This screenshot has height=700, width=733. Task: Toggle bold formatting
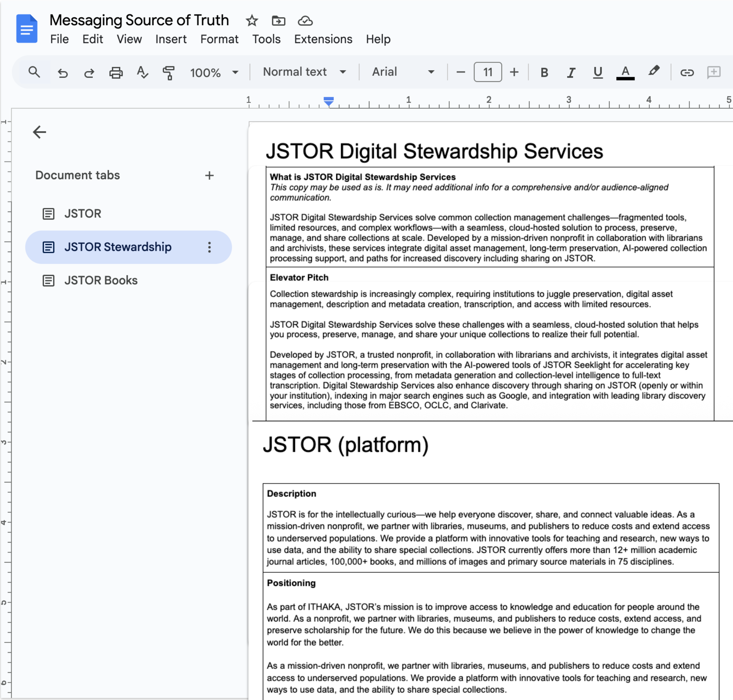point(544,72)
